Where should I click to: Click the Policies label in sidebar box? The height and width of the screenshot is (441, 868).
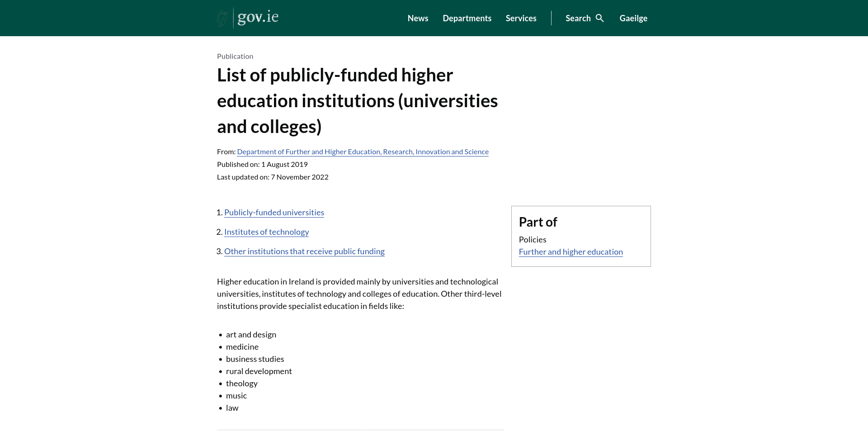pos(533,240)
